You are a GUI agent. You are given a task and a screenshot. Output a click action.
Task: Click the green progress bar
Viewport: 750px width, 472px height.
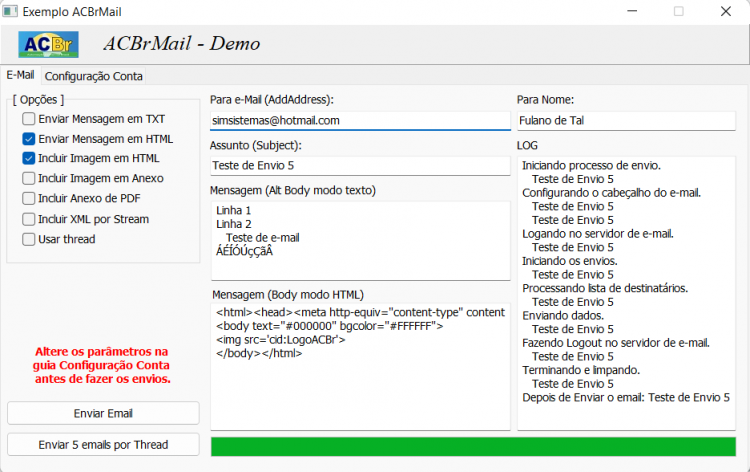[x=473, y=447]
